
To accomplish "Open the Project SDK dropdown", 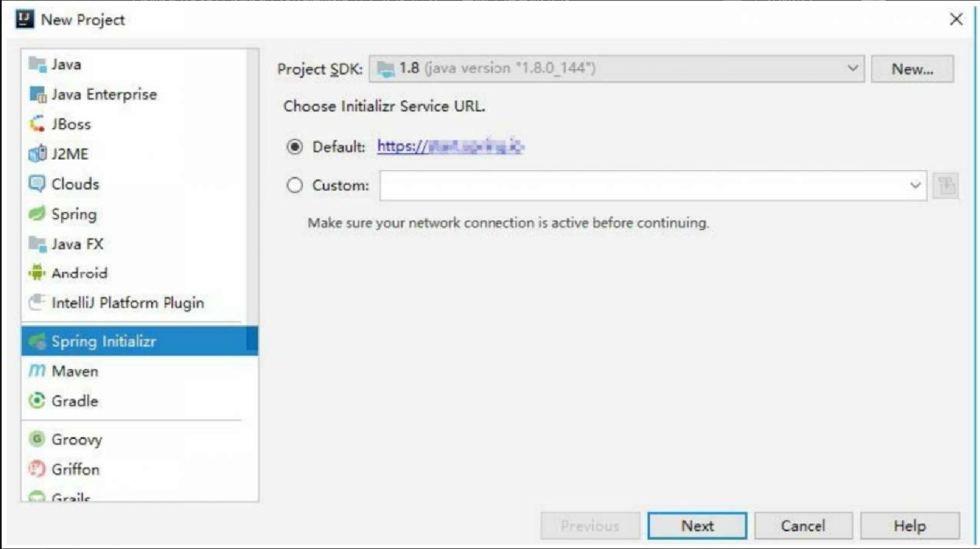I will (x=617, y=69).
